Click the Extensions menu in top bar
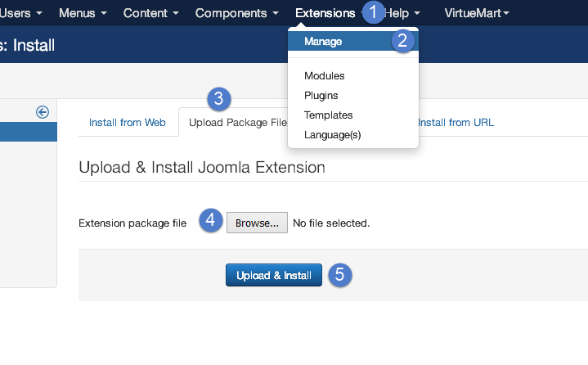Viewport: 588px width, 365px height. (325, 13)
